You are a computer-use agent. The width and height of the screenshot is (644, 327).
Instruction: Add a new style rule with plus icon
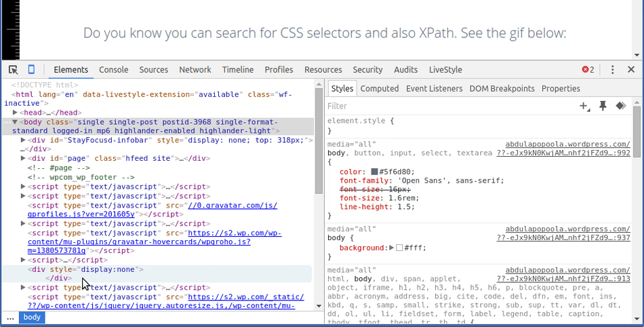coord(584,106)
